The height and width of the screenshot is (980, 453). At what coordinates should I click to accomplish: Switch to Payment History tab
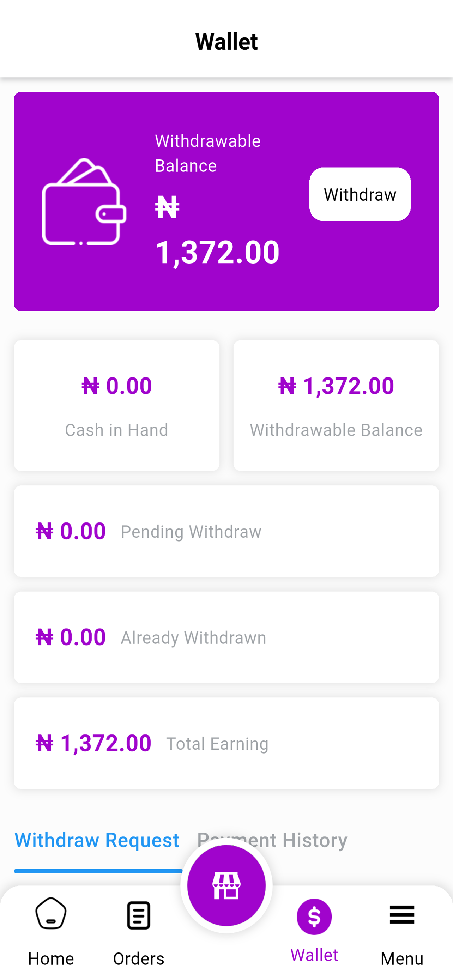click(272, 840)
